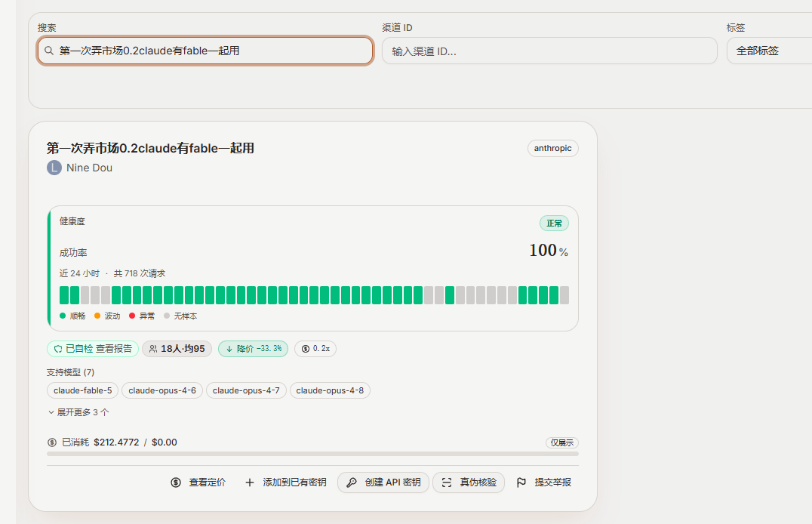Click the $212.4772 consumed amount
This screenshot has width=812, height=524.
click(116, 442)
